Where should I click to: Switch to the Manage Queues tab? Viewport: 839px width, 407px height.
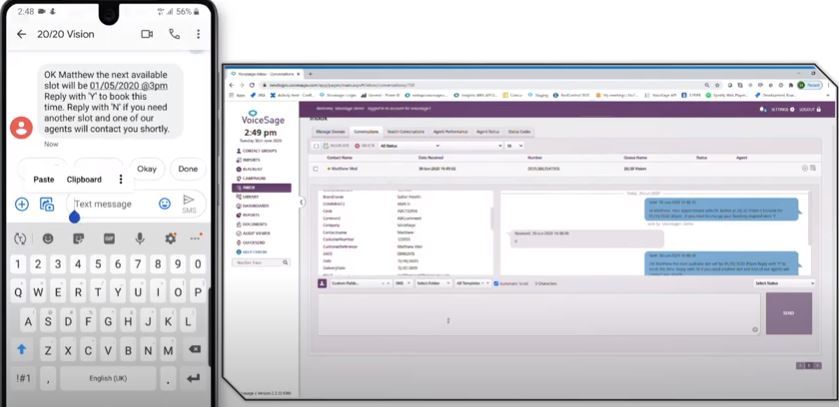(330, 132)
